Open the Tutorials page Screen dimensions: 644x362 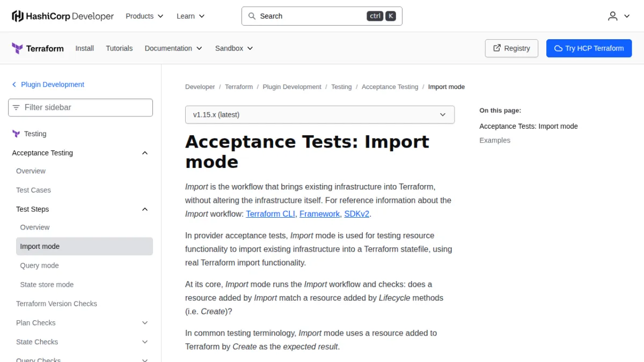(119, 48)
